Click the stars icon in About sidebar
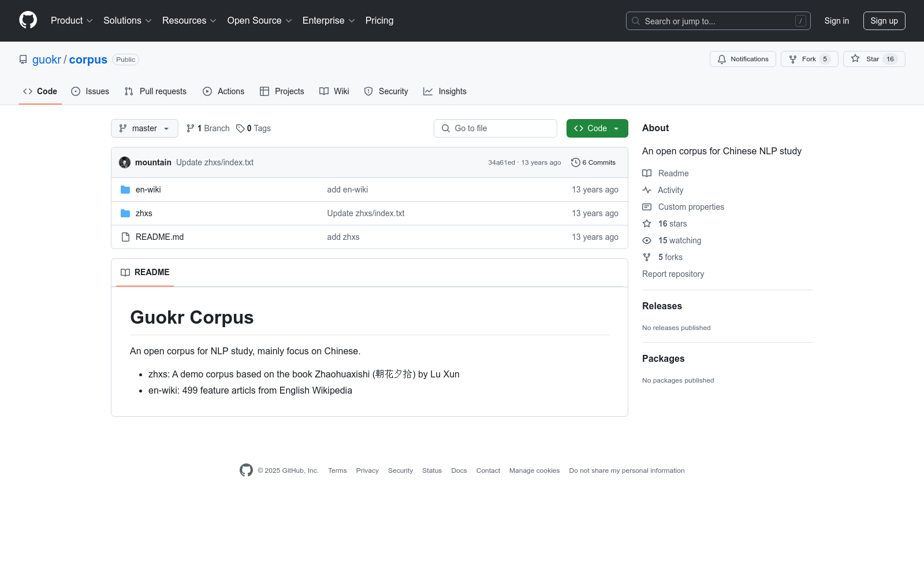 pyautogui.click(x=647, y=224)
